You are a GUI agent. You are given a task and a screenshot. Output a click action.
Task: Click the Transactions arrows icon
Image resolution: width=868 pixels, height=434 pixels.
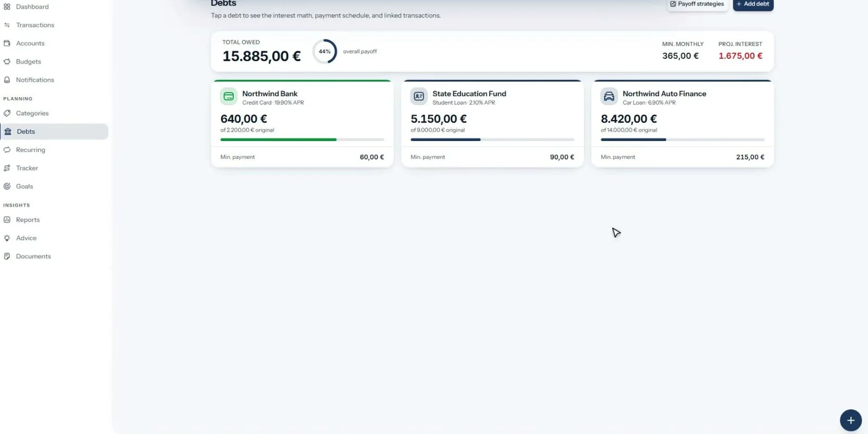tap(7, 25)
